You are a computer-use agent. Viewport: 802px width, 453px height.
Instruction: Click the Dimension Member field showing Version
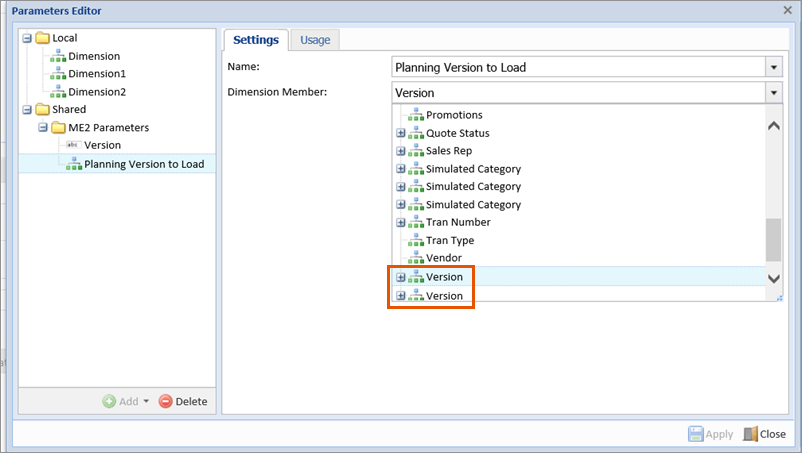coord(578,93)
